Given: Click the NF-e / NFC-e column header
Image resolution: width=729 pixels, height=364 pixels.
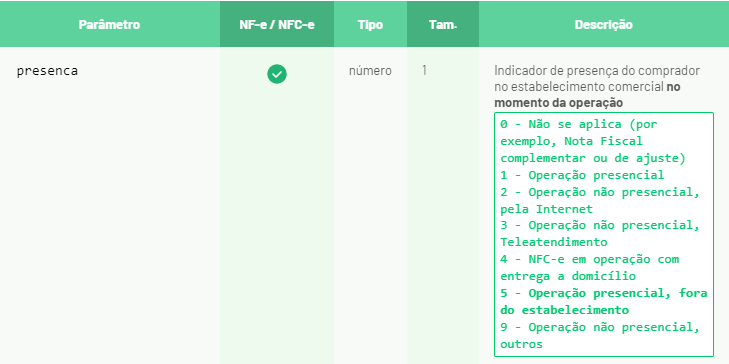Looking at the screenshot, I should click(x=277, y=25).
